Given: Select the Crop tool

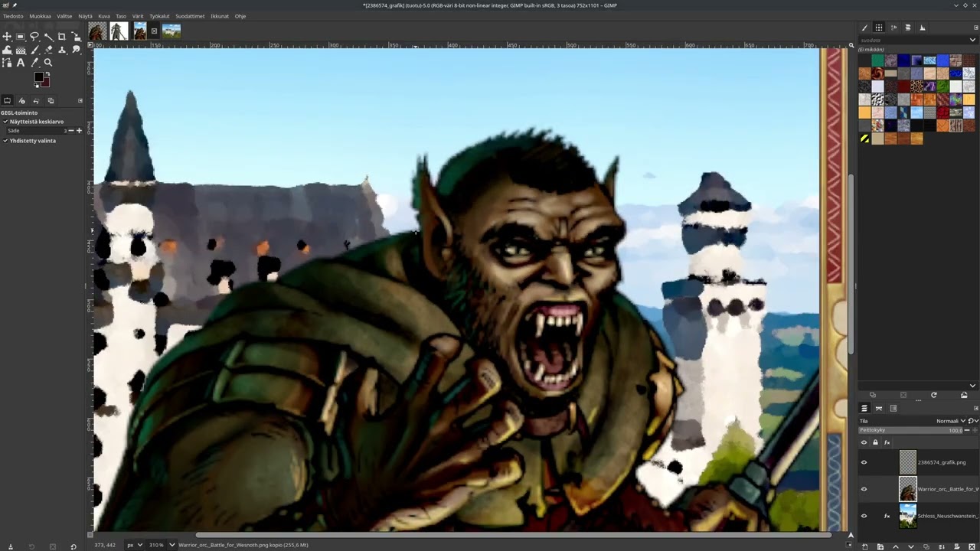Looking at the screenshot, I should click(x=62, y=37).
